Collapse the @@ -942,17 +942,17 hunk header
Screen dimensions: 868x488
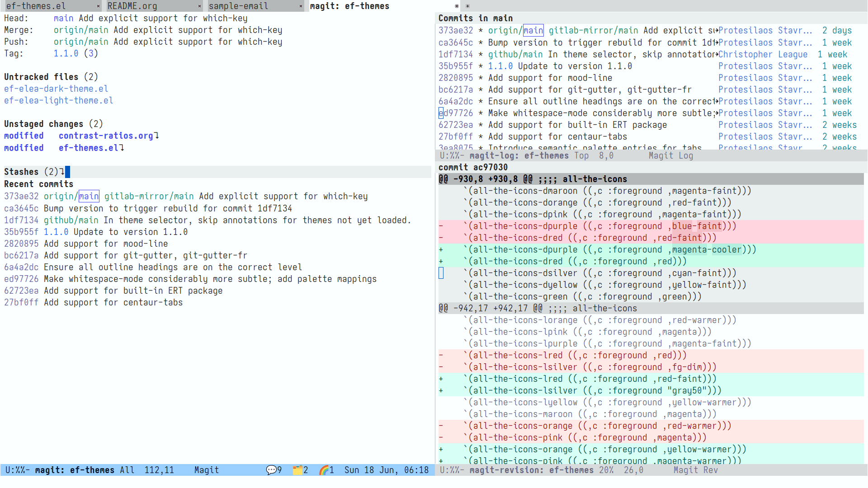651,308
